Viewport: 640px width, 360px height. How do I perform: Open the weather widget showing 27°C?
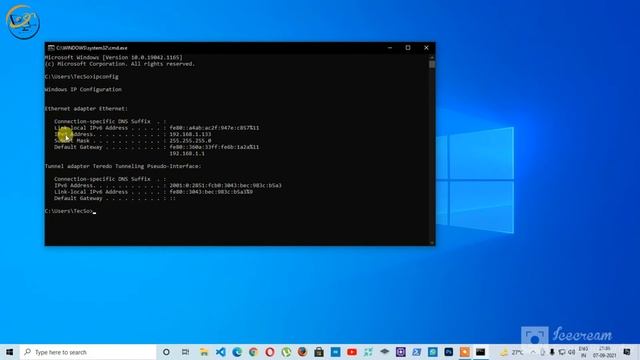511,352
